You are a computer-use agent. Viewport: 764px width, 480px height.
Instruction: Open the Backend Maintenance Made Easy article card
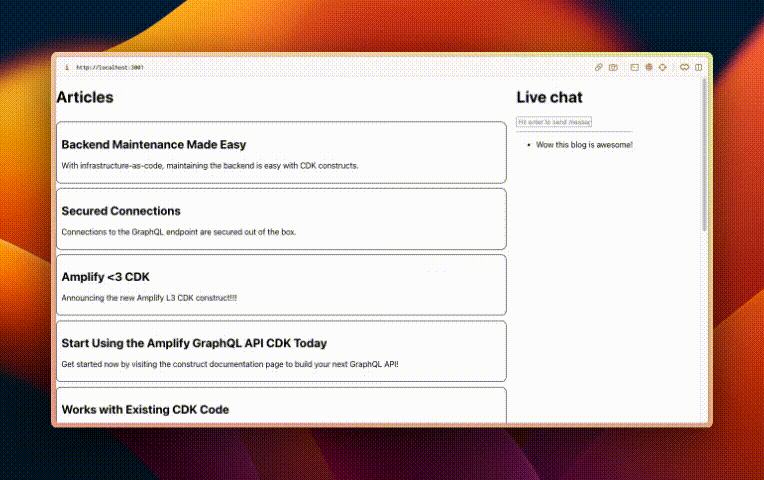281,153
